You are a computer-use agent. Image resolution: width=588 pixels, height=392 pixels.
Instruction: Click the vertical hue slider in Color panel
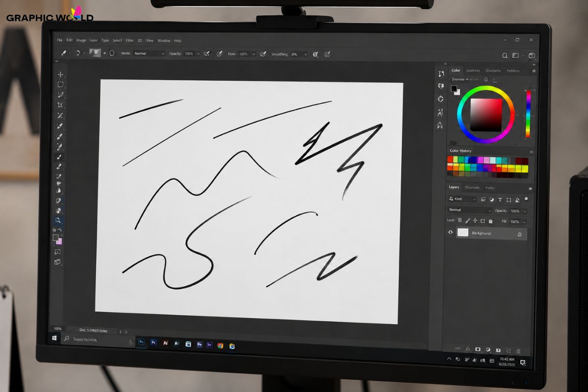pyautogui.click(x=528, y=114)
